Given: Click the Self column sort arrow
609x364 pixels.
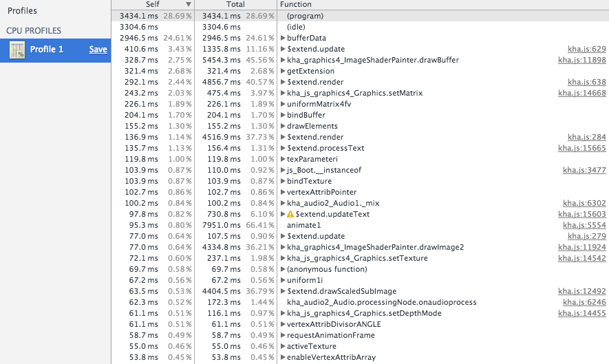Looking at the screenshot, I should [189, 4].
